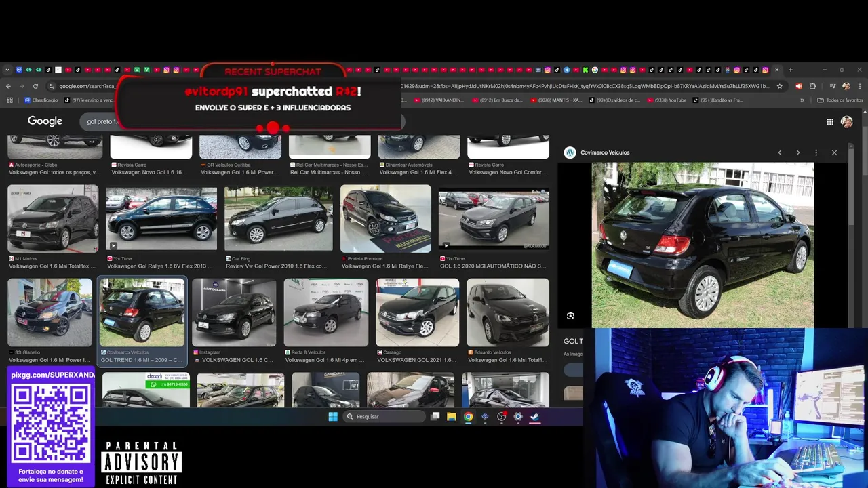Open Google account profile picture
The width and height of the screenshot is (868, 488).
click(x=846, y=122)
